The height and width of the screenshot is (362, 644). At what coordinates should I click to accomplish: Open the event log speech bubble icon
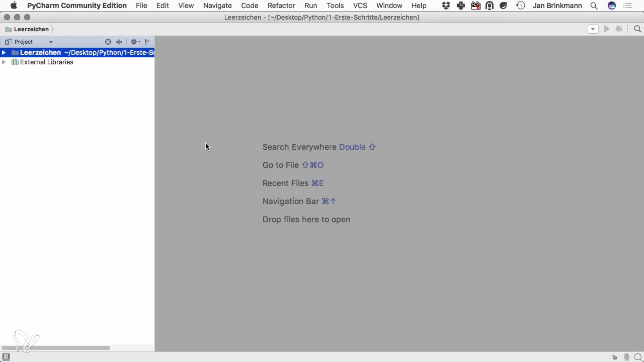[x=638, y=357]
